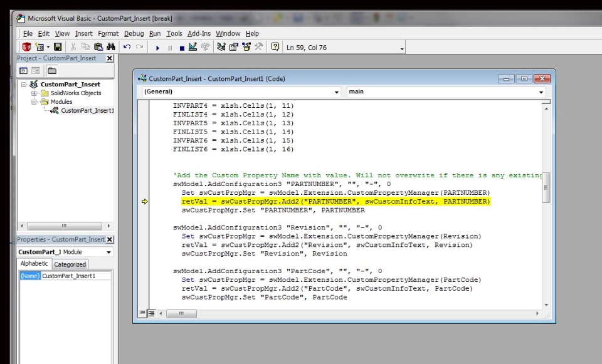The width and height of the screenshot is (602, 364).
Task: Toggle Folders view in Project panel
Action: (x=52, y=71)
